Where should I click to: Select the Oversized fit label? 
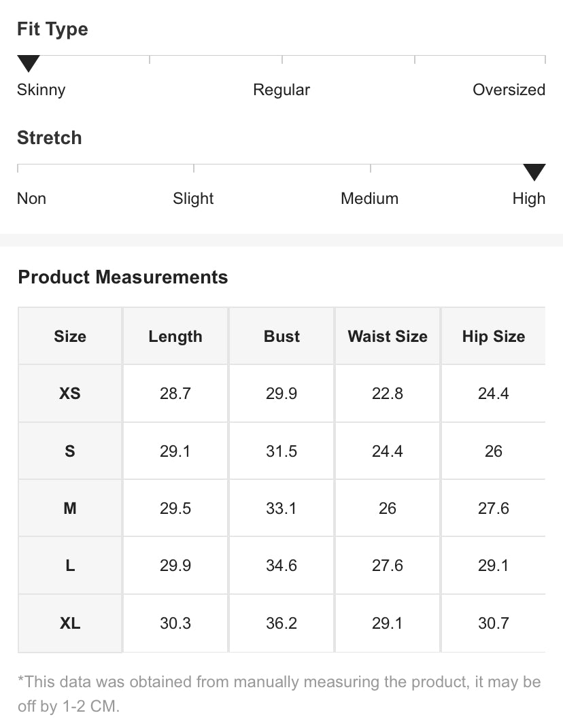click(509, 90)
